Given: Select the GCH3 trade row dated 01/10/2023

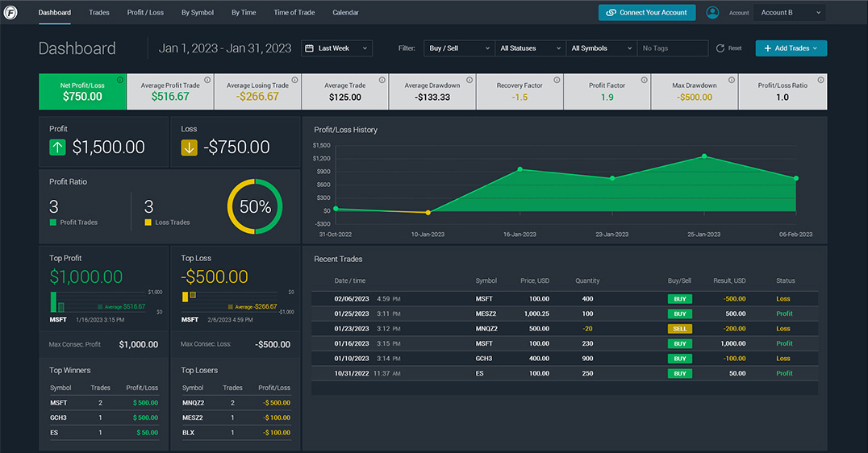Looking at the screenshot, I should [x=565, y=359].
